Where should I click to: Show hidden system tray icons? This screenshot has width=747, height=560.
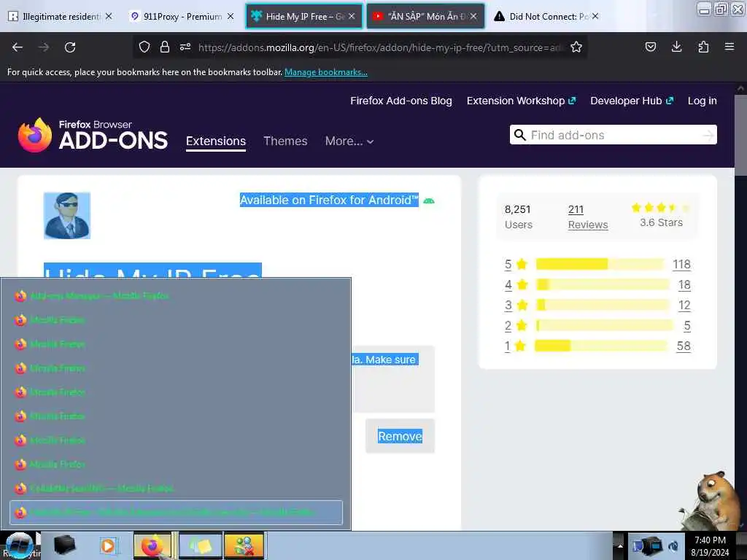point(620,545)
